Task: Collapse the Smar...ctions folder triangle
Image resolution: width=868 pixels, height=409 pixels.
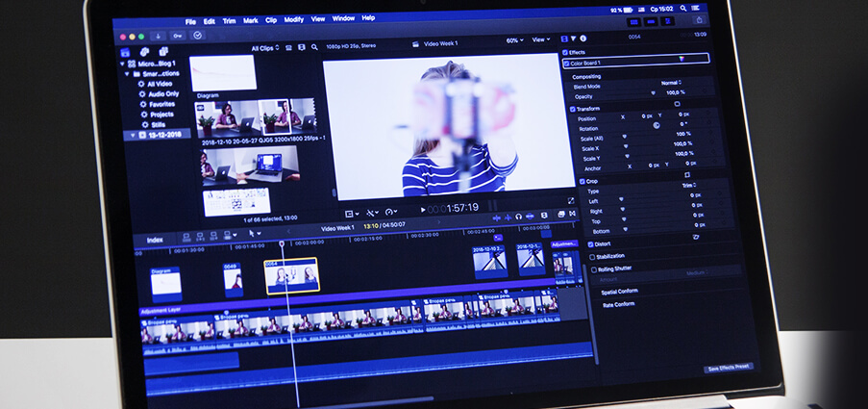Action: (x=127, y=74)
